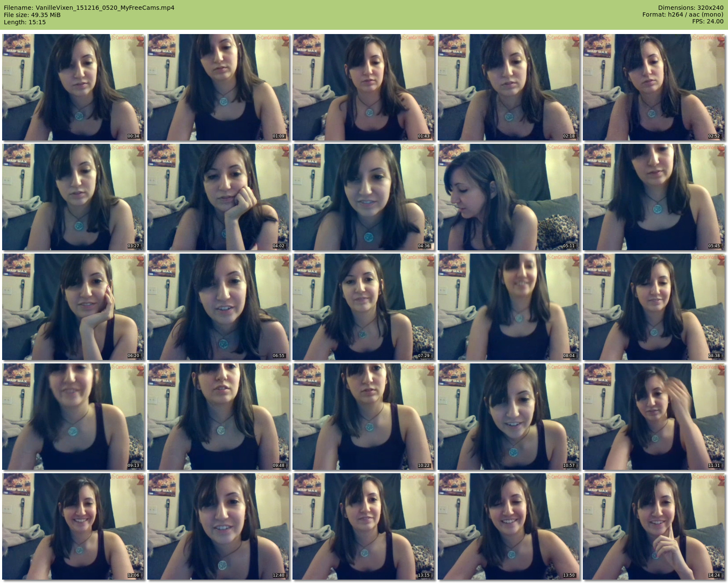728x583 pixels.
Task: Click the thumbnail timestamped 12:06
Action: coord(73,526)
